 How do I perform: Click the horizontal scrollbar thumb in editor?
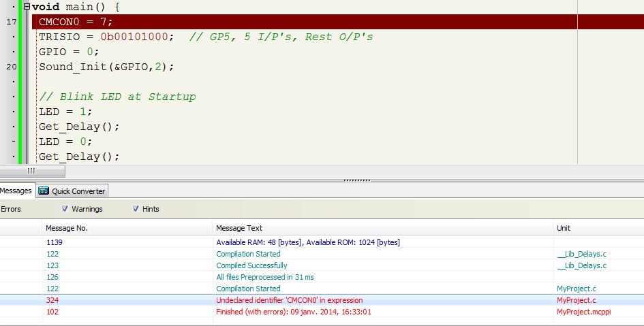(x=31, y=171)
